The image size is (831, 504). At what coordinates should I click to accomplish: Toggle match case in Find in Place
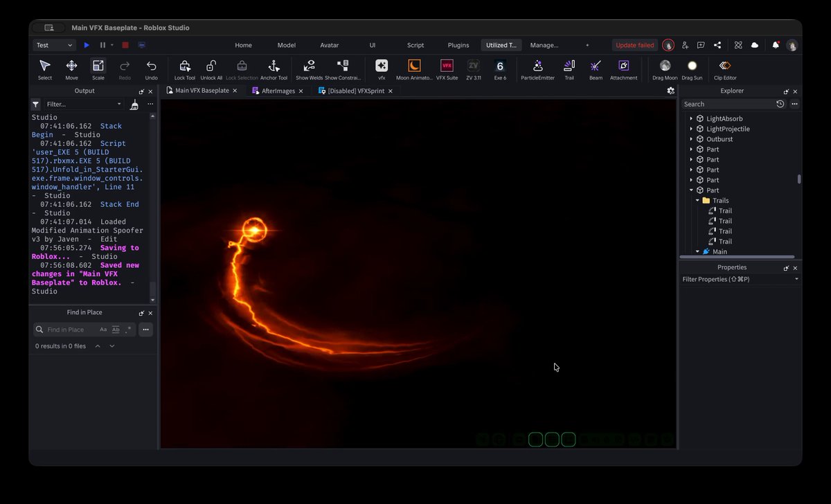[x=103, y=330]
